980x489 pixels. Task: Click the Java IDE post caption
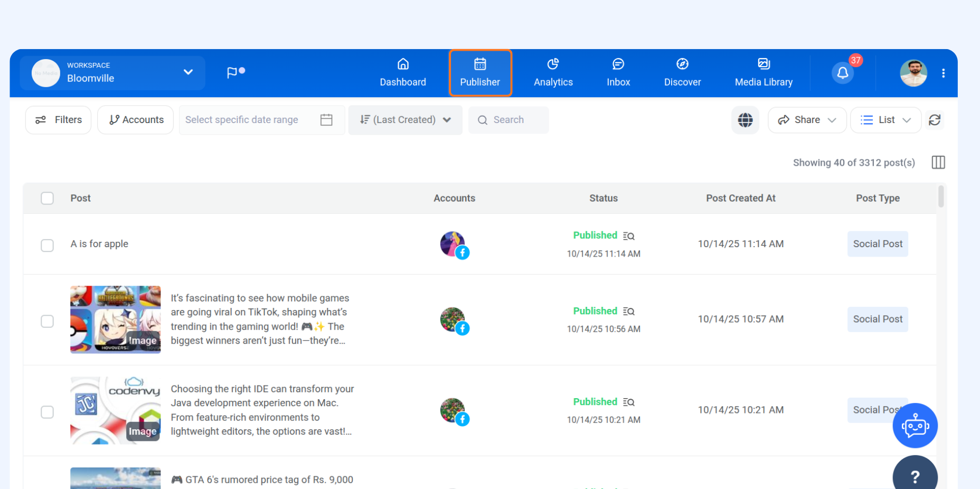coord(262,410)
